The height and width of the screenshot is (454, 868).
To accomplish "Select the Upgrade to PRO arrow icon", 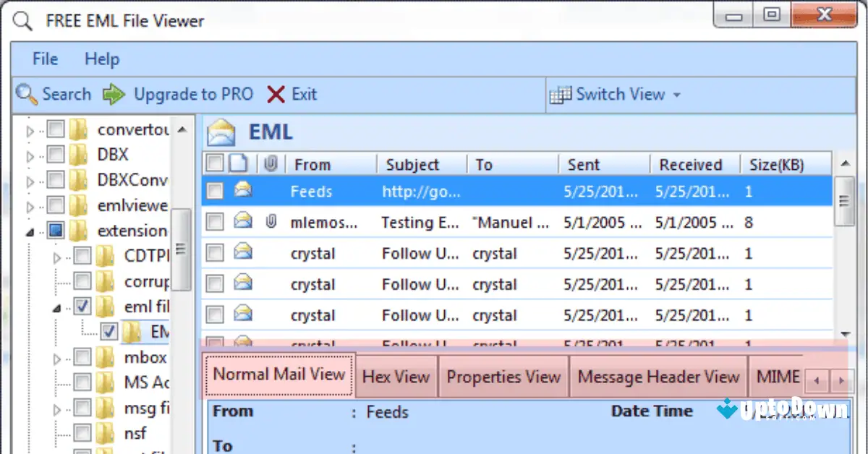I will (x=116, y=94).
